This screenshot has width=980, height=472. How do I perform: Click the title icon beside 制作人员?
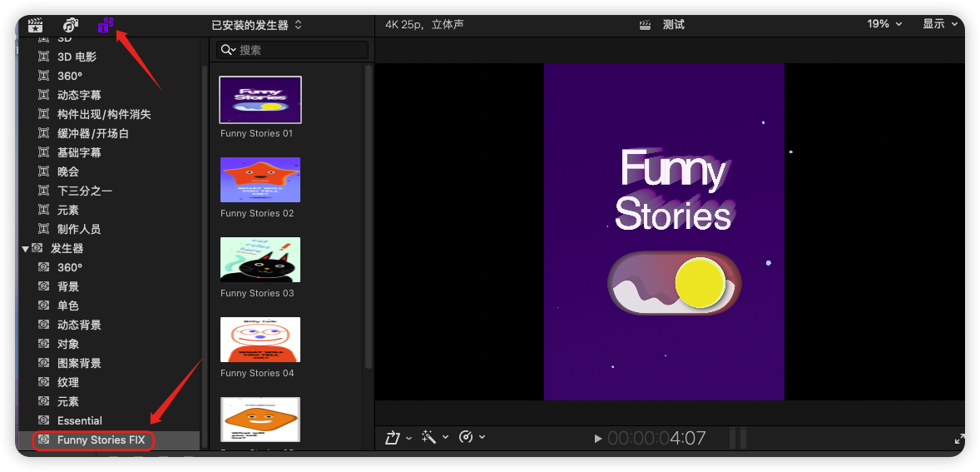(x=43, y=230)
